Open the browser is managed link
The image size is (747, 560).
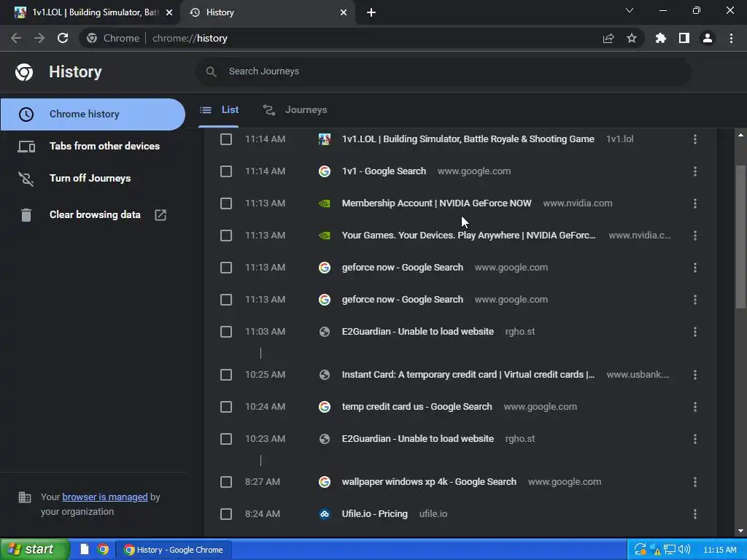coord(105,497)
